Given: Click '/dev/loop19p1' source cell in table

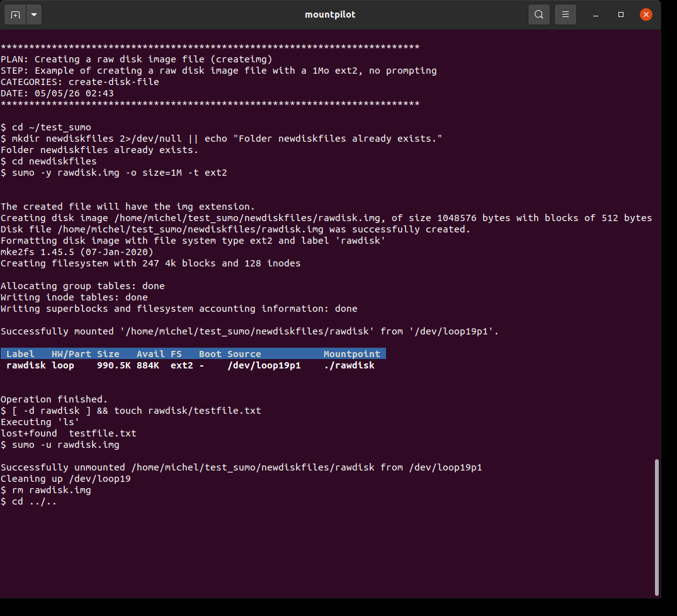Looking at the screenshot, I should [265, 365].
